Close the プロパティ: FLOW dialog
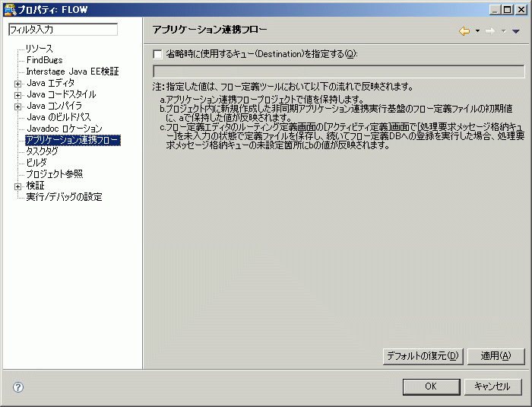This screenshot has width=532, height=407. (521, 10)
